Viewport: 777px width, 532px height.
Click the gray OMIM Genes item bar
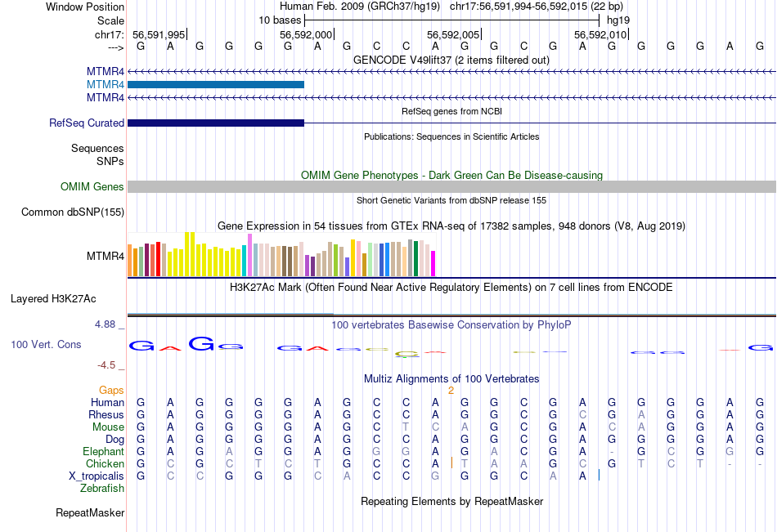click(x=451, y=187)
